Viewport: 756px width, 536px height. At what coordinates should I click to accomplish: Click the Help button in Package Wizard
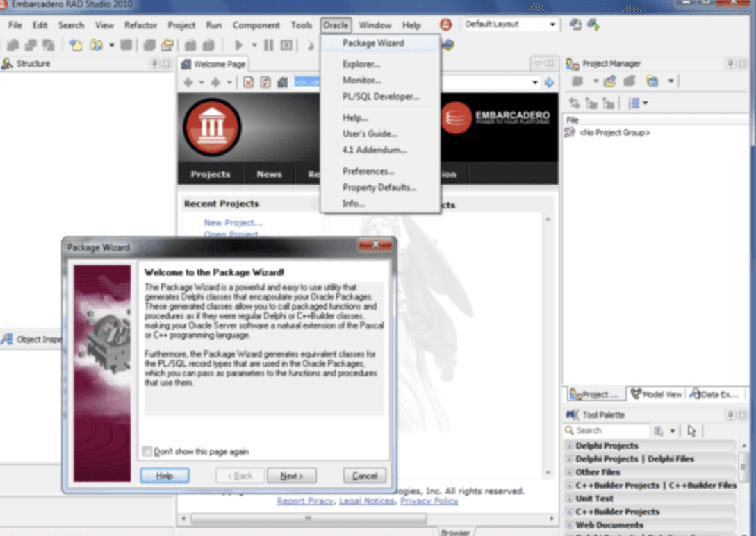(165, 476)
